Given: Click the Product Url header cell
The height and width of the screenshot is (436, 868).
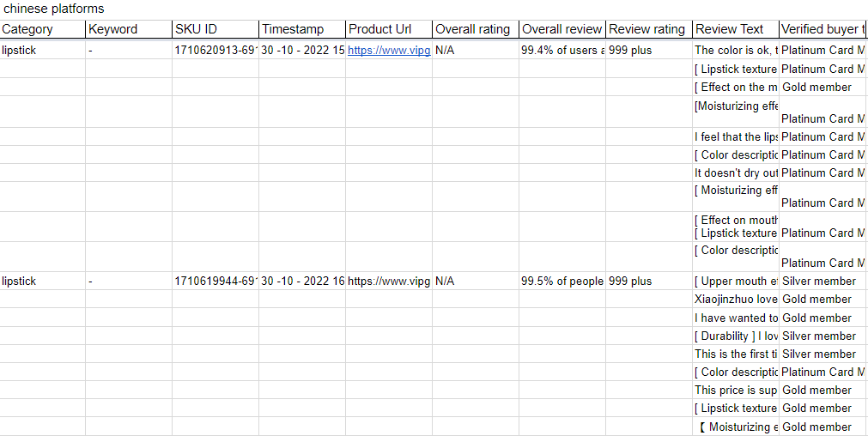Looking at the screenshot, I should pos(389,29).
